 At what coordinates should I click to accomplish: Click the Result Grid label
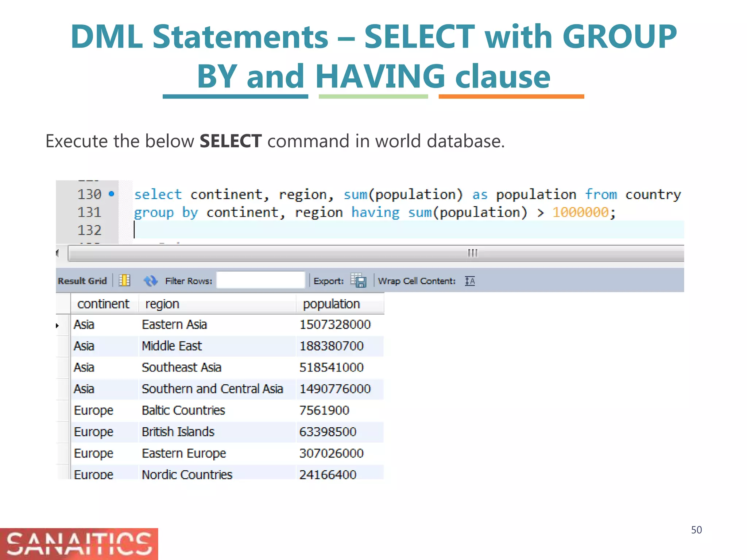tap(82, 281)
